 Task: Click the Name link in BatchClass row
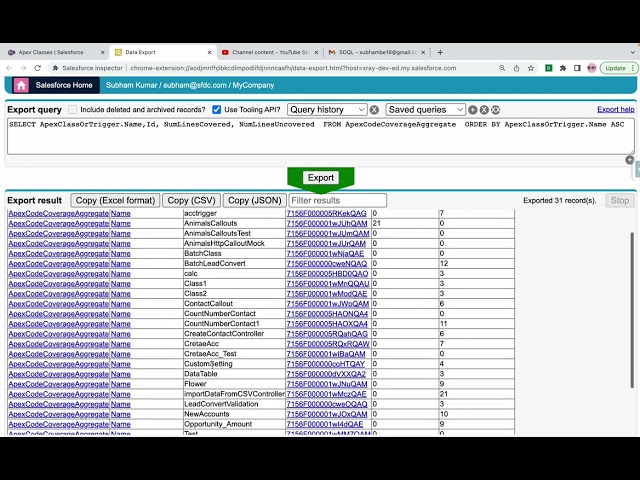click(121, 253)
